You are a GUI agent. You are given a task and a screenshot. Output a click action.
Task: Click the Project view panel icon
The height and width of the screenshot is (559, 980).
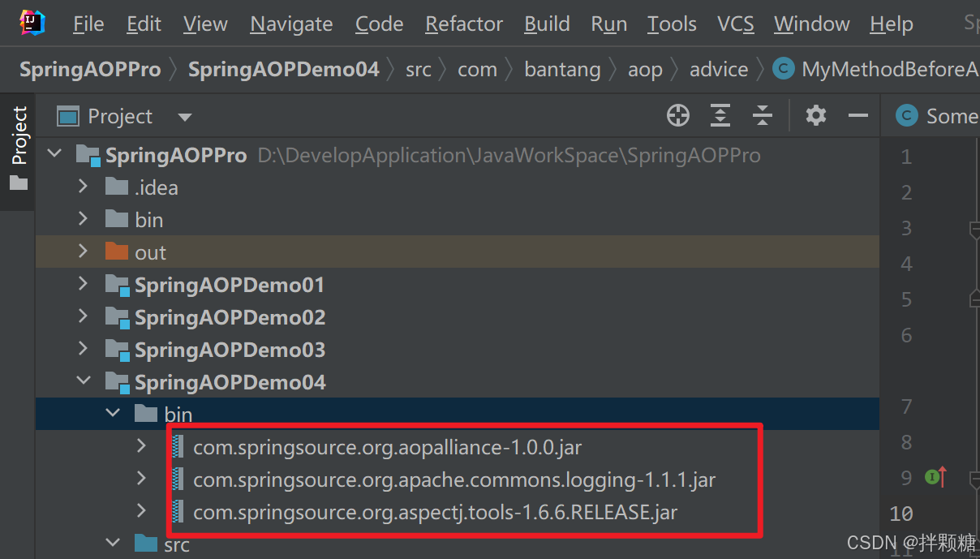coord(68,117)
